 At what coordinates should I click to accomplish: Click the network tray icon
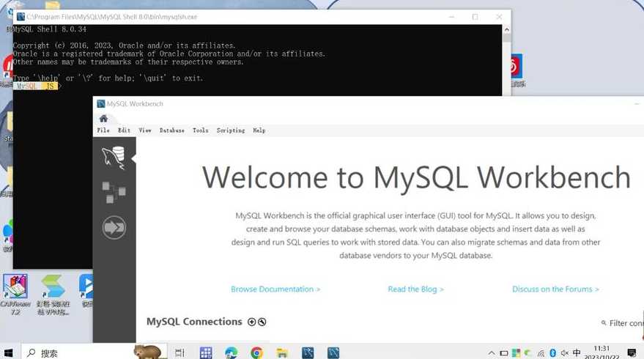pyautogui.click(x=541, y=353)
